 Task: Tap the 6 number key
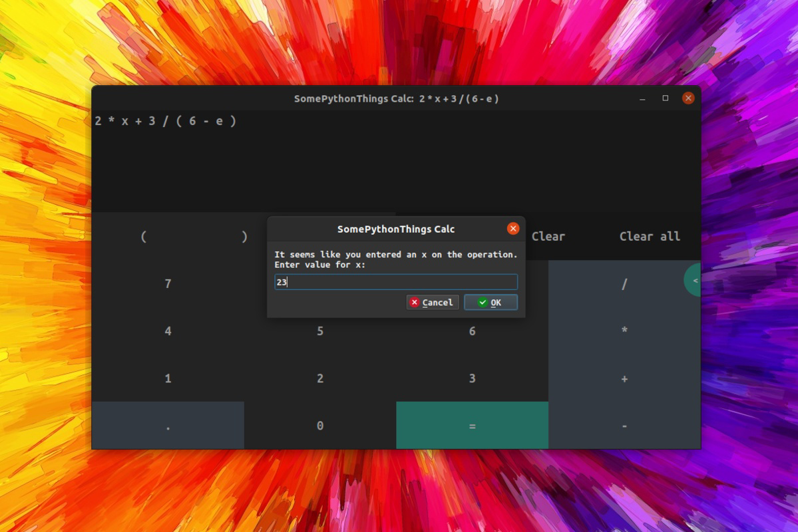click(473, 331)
